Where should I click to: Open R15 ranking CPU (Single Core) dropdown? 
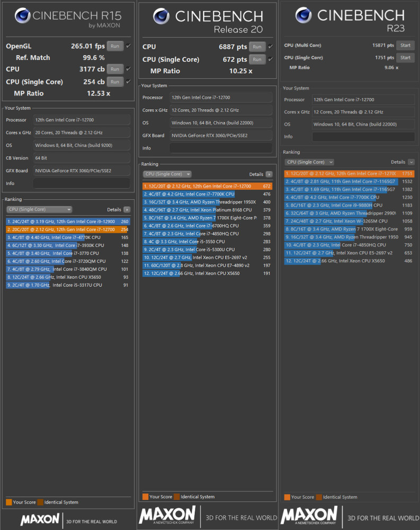(39, 209)
